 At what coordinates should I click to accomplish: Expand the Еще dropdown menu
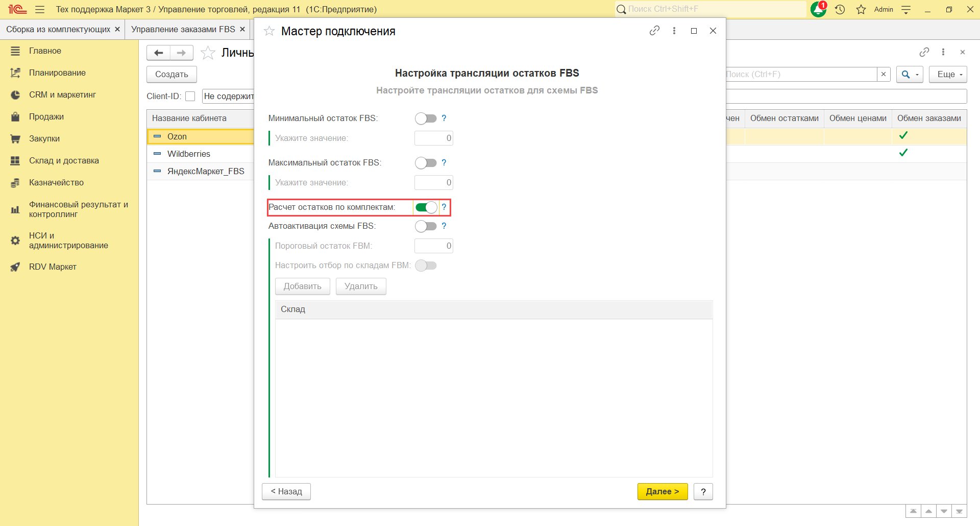tap(948, 75)
